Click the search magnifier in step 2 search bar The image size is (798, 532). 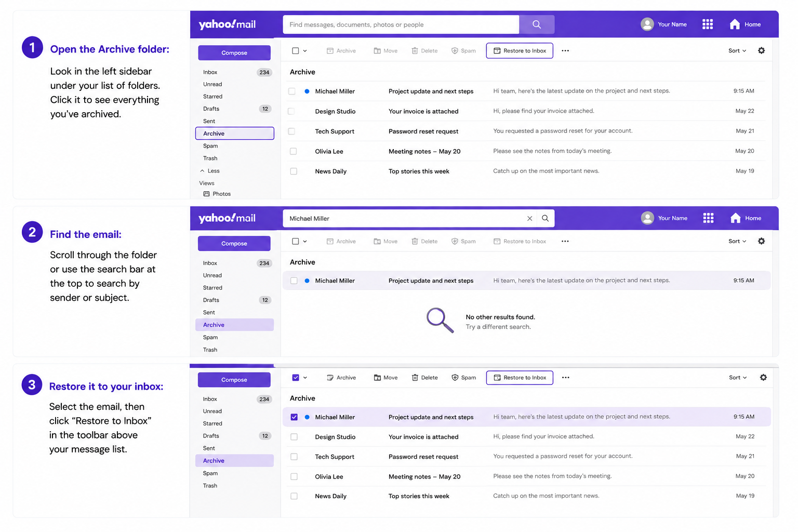pyautogui.click(x=546, y=218)
